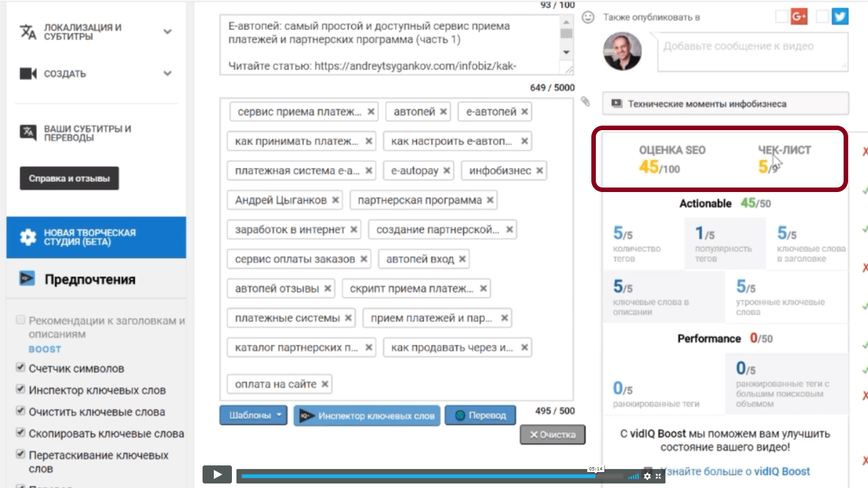Image resolution: width=868 pixels, height=488 pixels.
Task: Click the emoji smiley icon
Action: point(588,17)
